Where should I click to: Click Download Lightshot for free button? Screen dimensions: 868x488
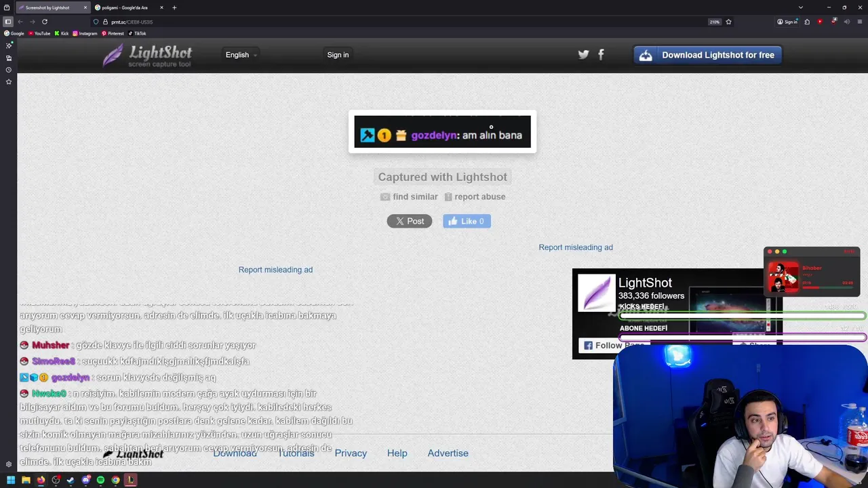click(x=708, y=55)
